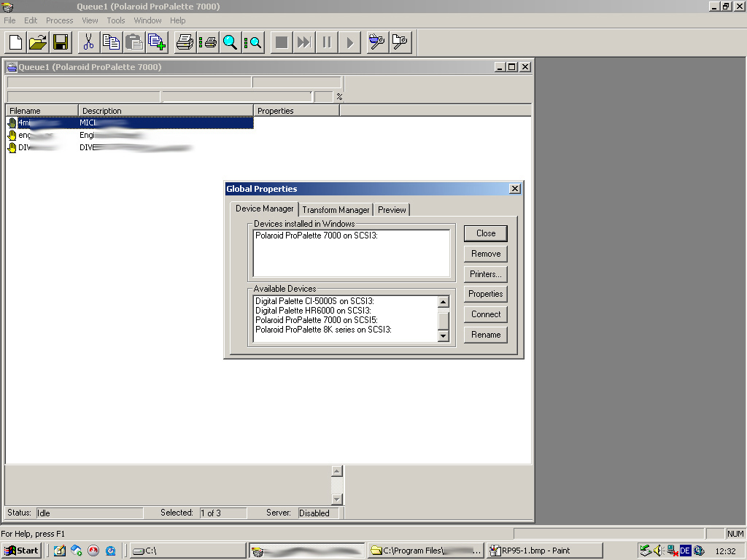Screen dimensions: 747x560
Task: Click the Description column header
Action: pyautogui.click(x=166, y=111)
